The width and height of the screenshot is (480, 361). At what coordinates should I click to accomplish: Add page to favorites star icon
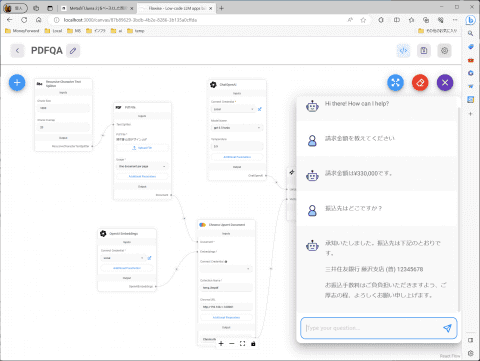[363, 20]
